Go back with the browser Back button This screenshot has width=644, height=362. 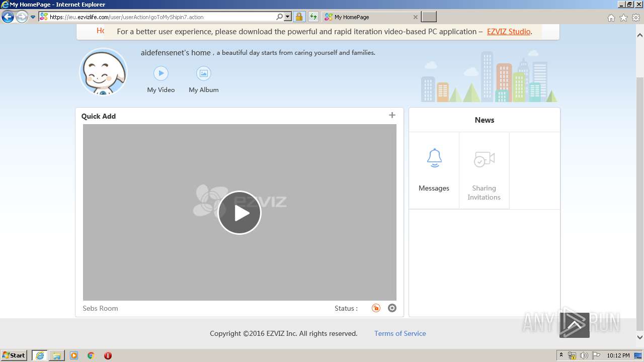click(8, 17)
